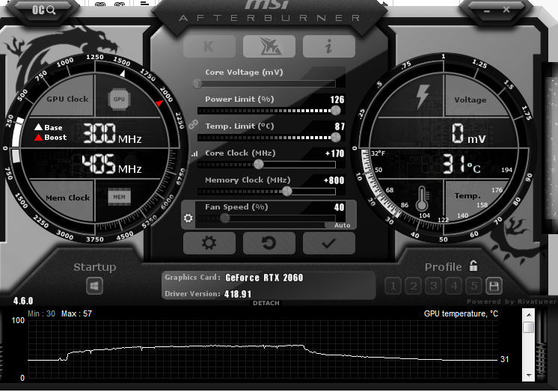Click the Temp. Limit slider handle
Viewport: 558px width, 392px height.
336,137
